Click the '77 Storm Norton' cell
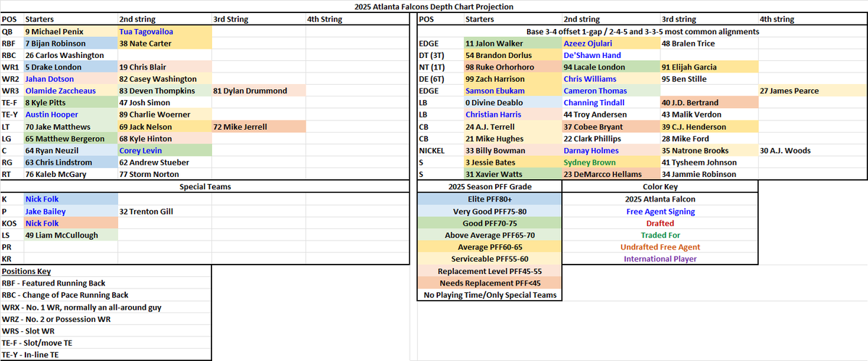The height and width of the screenshot is (361, 868). 164,173
